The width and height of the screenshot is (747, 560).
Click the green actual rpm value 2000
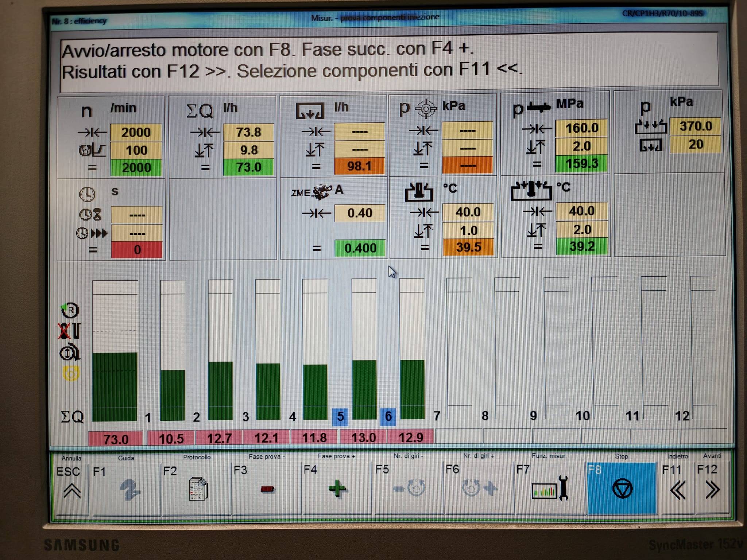pos(136,167)
